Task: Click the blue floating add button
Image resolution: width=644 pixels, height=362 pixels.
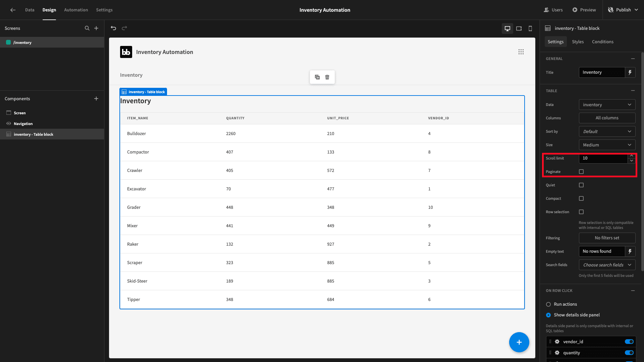Action: (x=519, y=342)
